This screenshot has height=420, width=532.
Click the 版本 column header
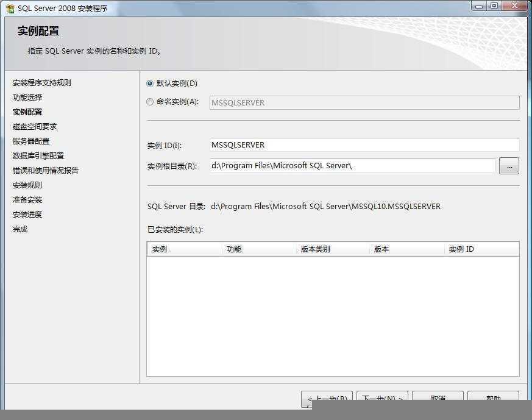[407, 249]
